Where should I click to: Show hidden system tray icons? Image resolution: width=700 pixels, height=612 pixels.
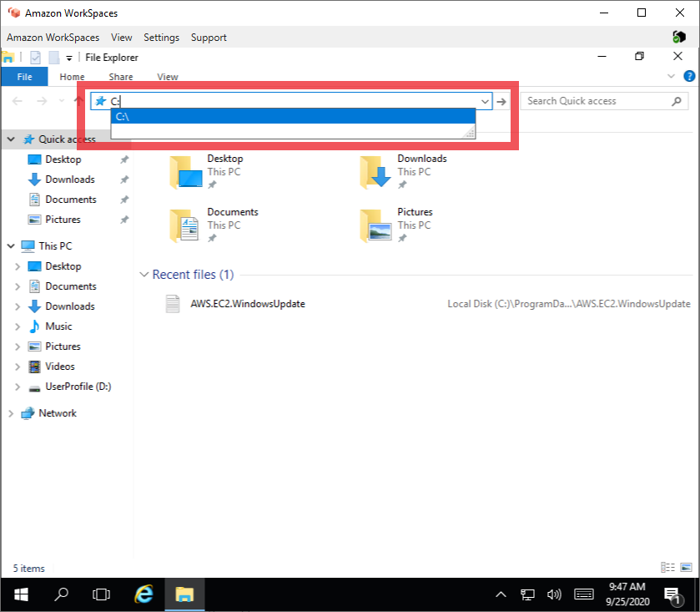[x=501, y=594]
